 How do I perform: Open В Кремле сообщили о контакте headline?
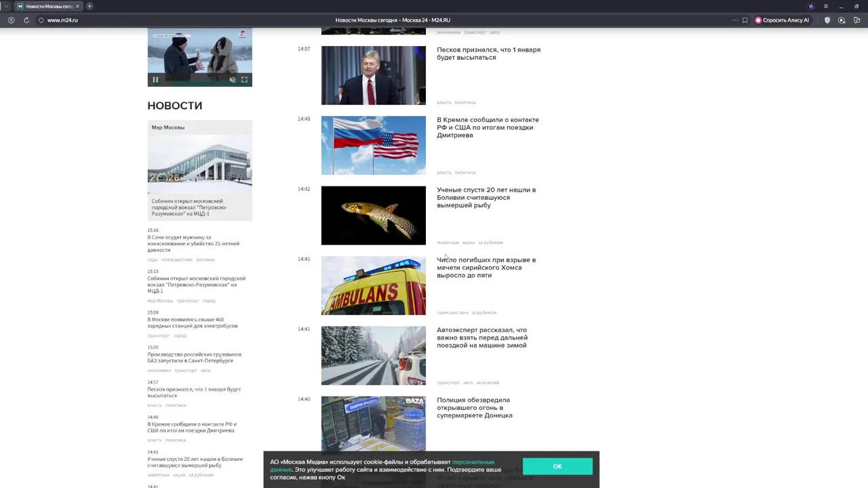488,127
